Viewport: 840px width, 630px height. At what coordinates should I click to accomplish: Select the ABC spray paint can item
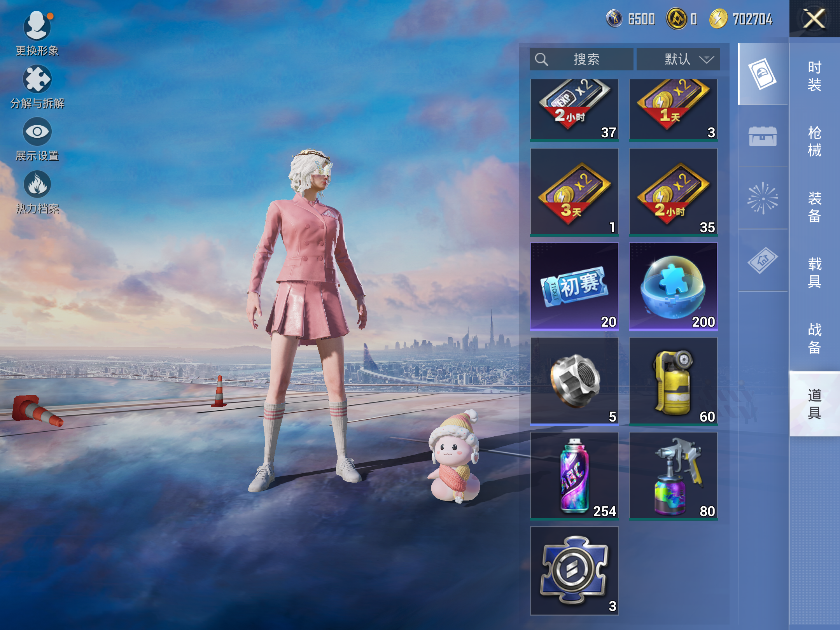point(574,476)
